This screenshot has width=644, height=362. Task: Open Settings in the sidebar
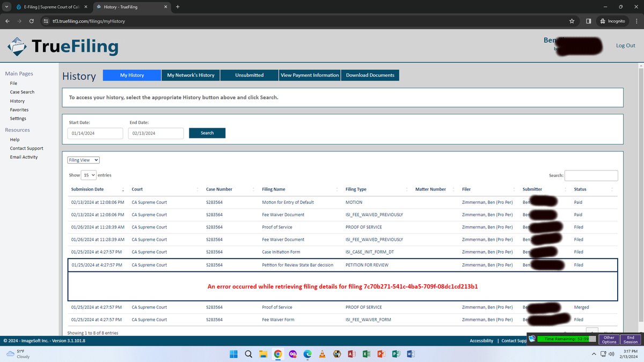[18, 119]
